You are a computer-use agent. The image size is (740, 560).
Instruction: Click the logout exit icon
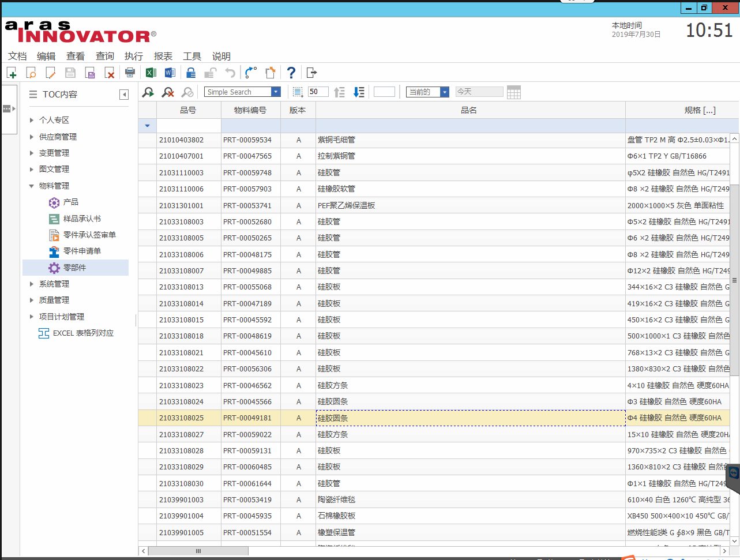click(x=311, y=73)
